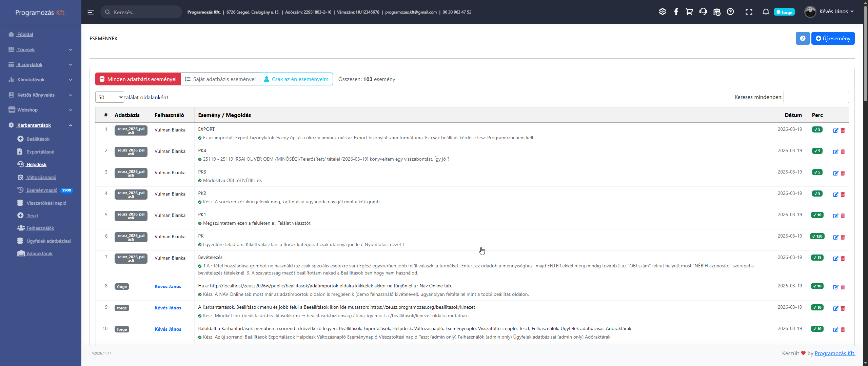Open the Helpdesk sidebar menu item
868x366 pixels.
click(x=36, y=164)
